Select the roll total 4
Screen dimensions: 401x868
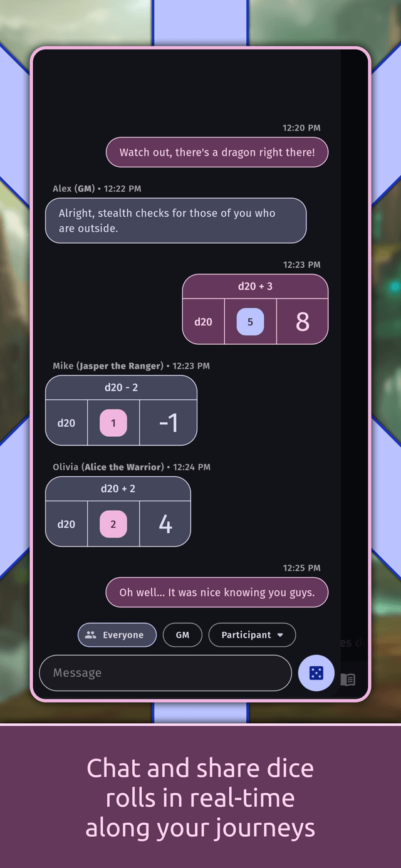[x=165, y=525]
